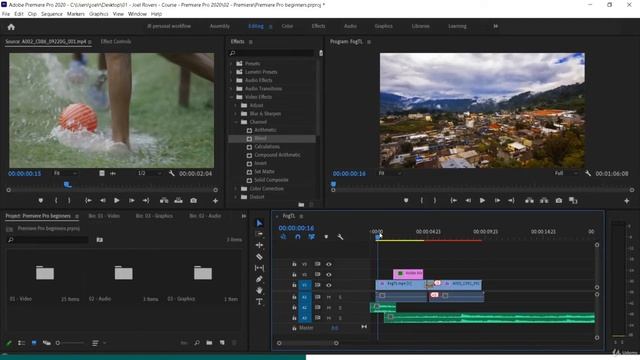Open Bin: 01 - Video tab
This screenshot has width=640, height=360.
pos(104,216)
